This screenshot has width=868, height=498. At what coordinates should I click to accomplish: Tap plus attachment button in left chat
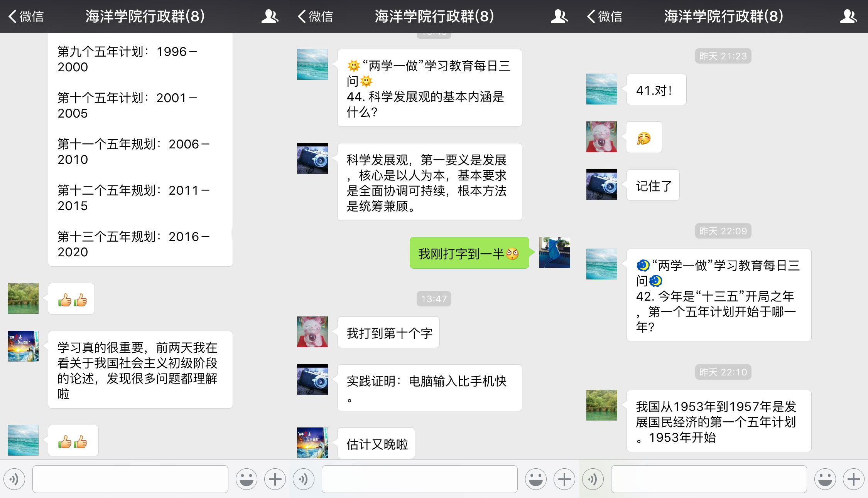point(275,479)
